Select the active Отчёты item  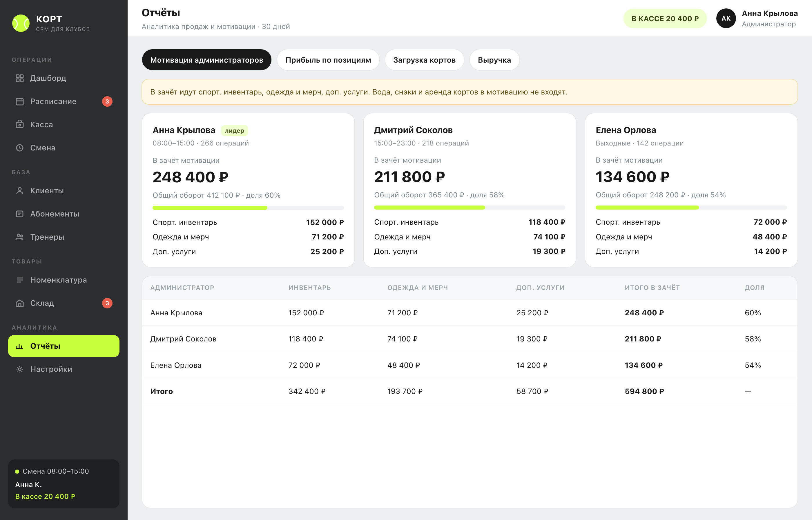coord(64,346)
